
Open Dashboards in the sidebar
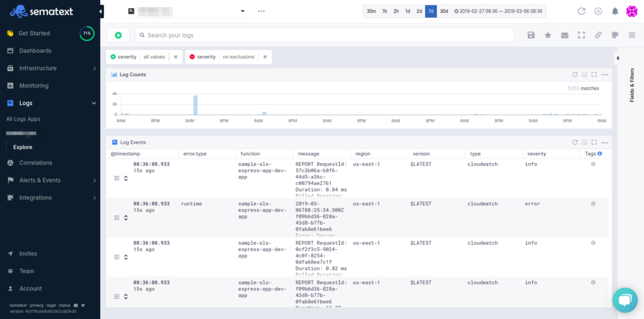click(35, 50)
